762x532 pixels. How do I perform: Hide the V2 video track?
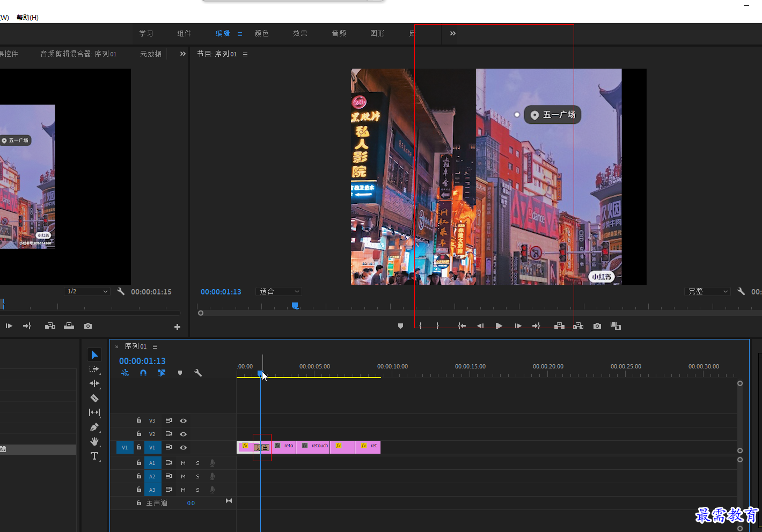pyautogui.click(x=183, y=434)
